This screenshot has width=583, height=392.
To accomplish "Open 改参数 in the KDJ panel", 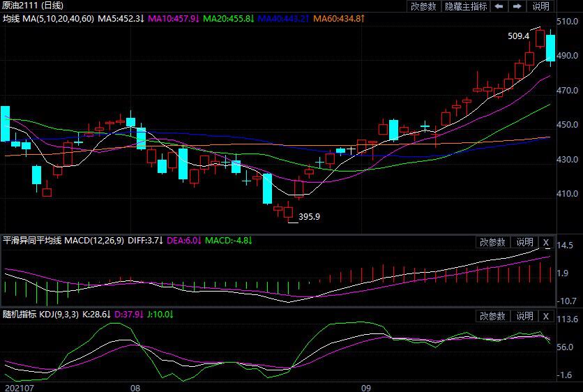I will pyautogui.click(x=493, y=316).
